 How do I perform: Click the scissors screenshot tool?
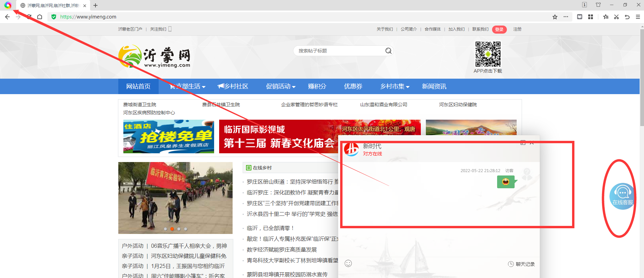[x=616, y=17]
